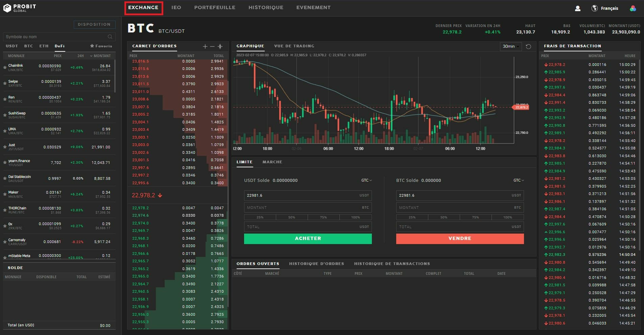The width and height of the screenshot is (644, 335).
Task: Sort market list by MONTANT column
Action: pos(100,56)
